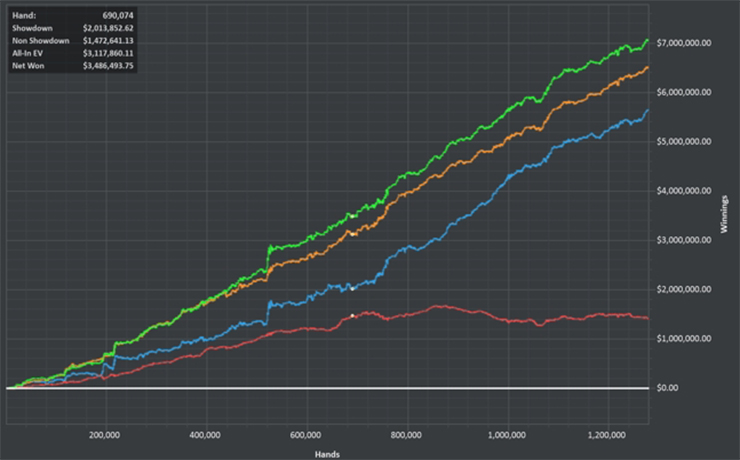Click the $2,000,000.00 axis label
Screen dimensions: 740x460
[x=684, y=289]
